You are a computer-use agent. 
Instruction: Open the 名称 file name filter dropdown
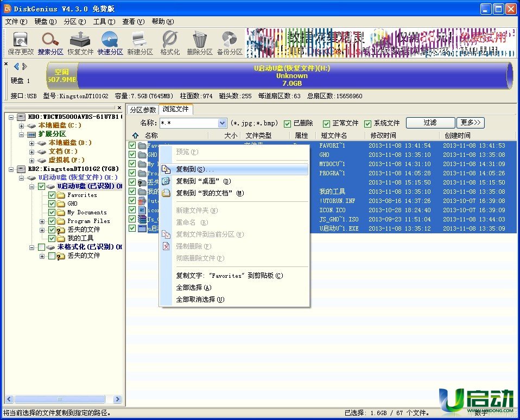[x=221, y=123]
